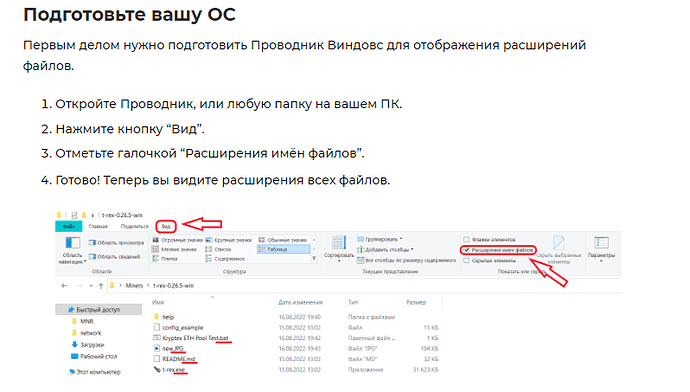
Task: Click the Forward arrow in Explorer
Action: 79,286
